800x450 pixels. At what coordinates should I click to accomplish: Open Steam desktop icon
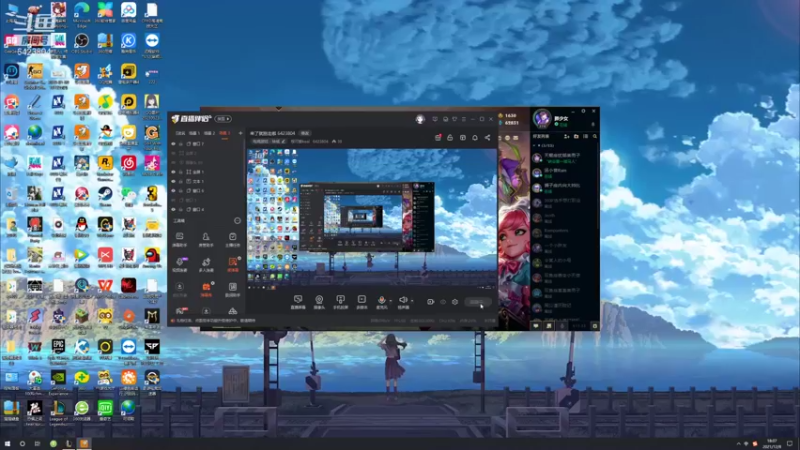click(105, 196)
